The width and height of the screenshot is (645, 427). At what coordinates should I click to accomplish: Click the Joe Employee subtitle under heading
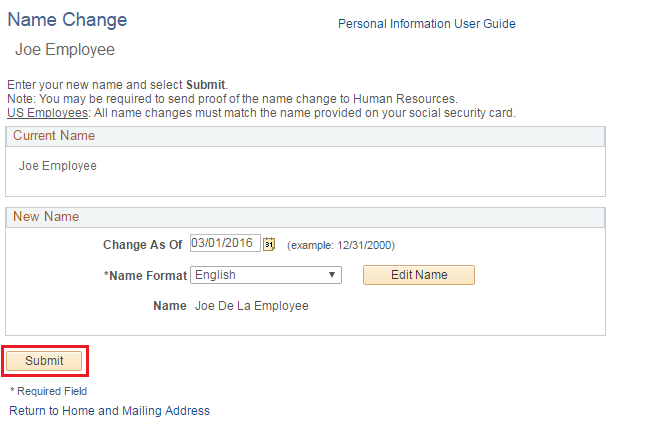[x=65, y=50]
